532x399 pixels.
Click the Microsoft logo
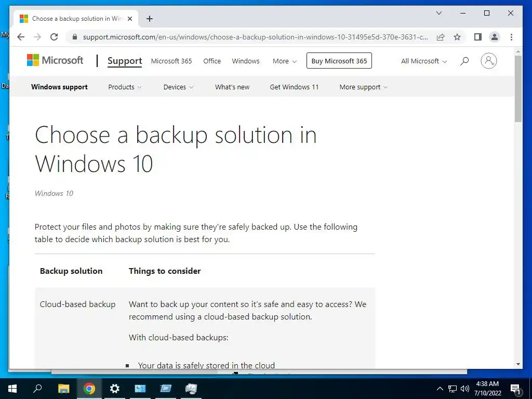pyautogui.click(x=55, y=60)
